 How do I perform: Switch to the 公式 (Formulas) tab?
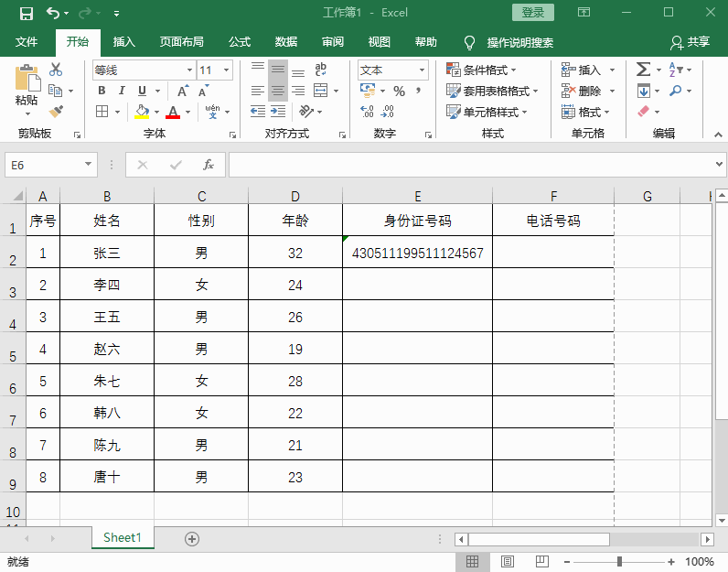240,42
